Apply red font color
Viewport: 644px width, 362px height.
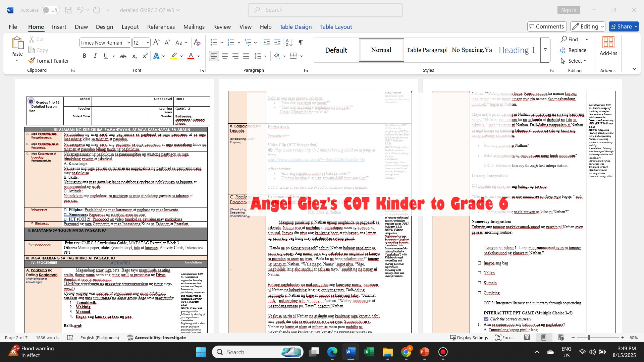coord(191,56)
